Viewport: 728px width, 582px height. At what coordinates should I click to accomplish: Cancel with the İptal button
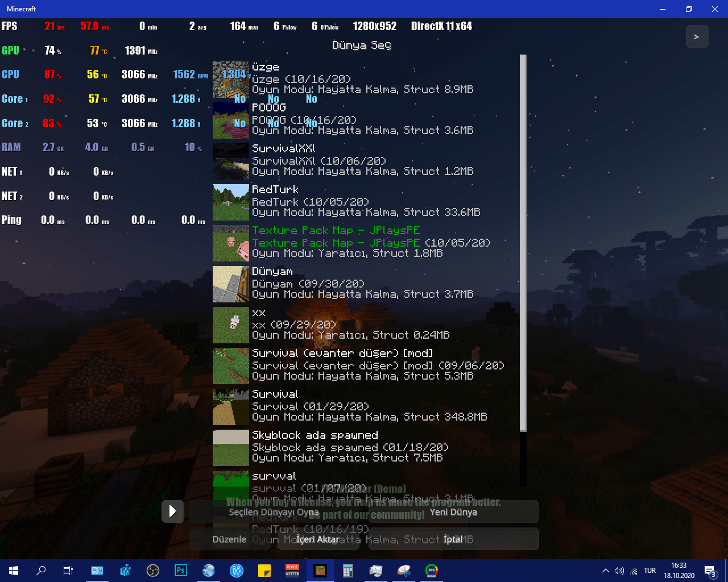[x=453, y=539]
